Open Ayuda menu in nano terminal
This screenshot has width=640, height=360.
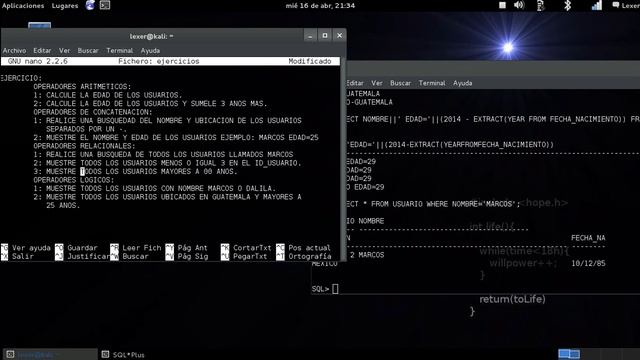click(150, 51)
